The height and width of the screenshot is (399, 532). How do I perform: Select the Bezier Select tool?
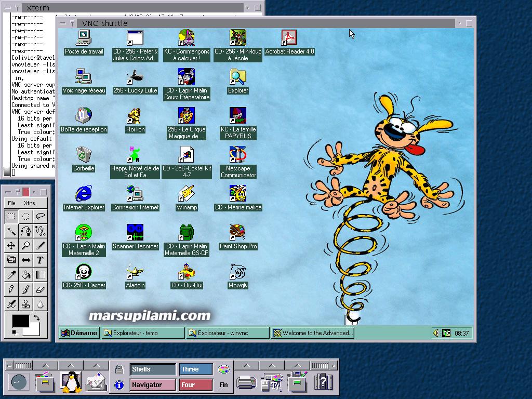[26, 231]
